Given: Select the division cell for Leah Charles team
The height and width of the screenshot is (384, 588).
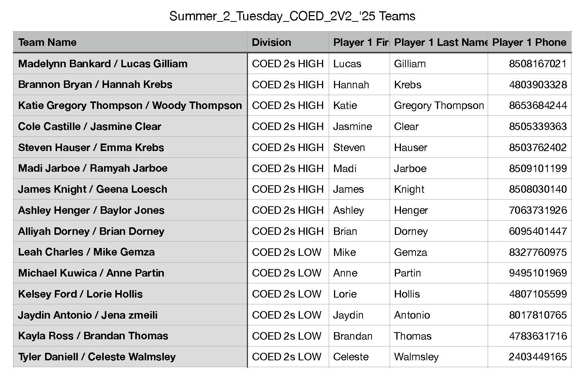Looking at the screenshot, I should click(288, 252).
